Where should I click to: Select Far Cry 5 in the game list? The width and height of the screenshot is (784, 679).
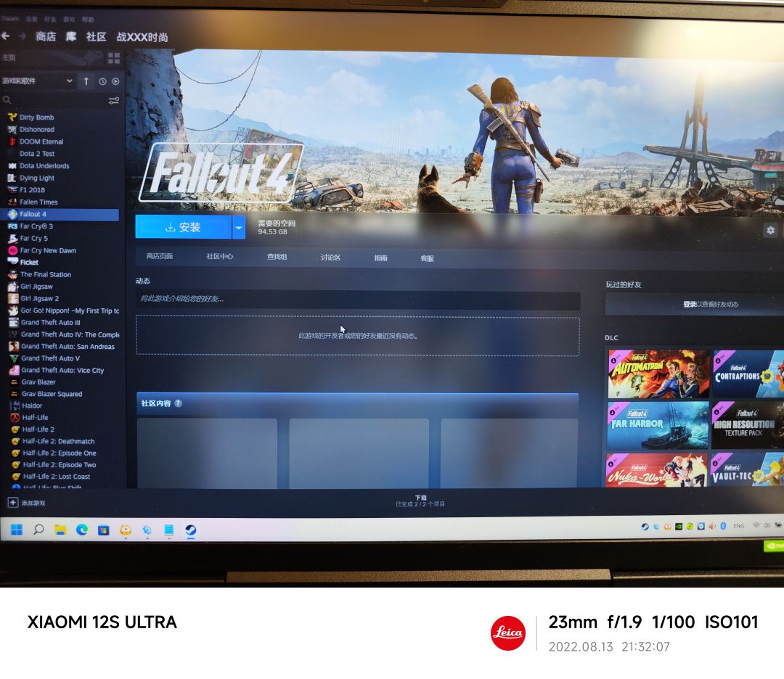pos(34,239)
